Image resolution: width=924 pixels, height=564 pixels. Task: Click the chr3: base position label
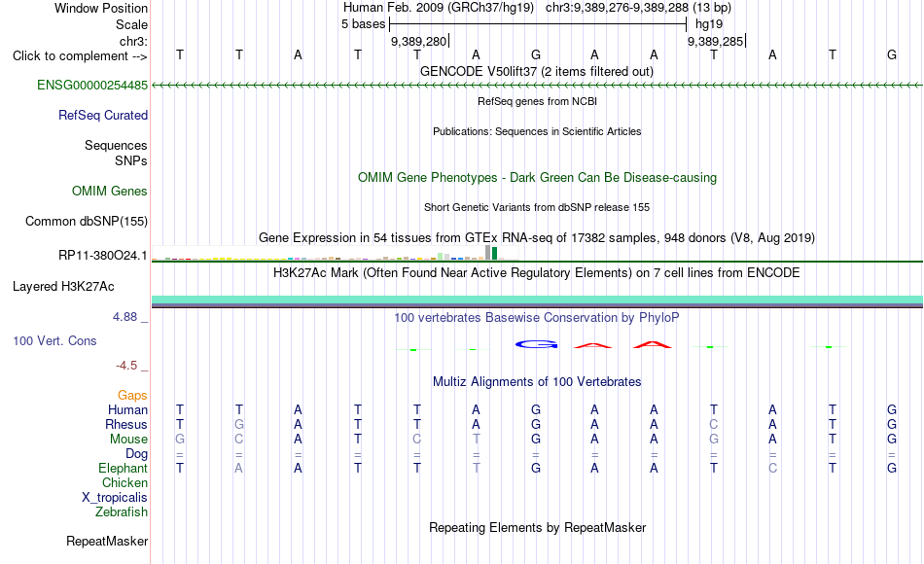pyautogui.click(x=133, y=41)
